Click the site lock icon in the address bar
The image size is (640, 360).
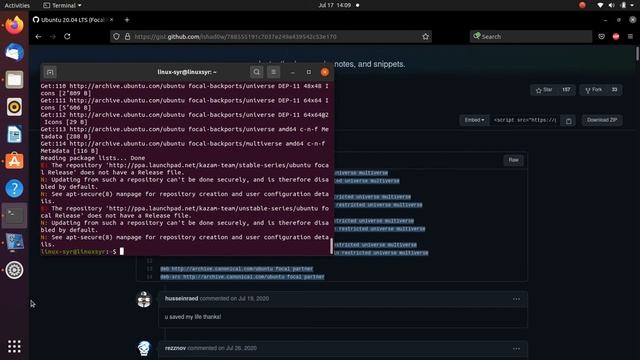click(127, 36)
